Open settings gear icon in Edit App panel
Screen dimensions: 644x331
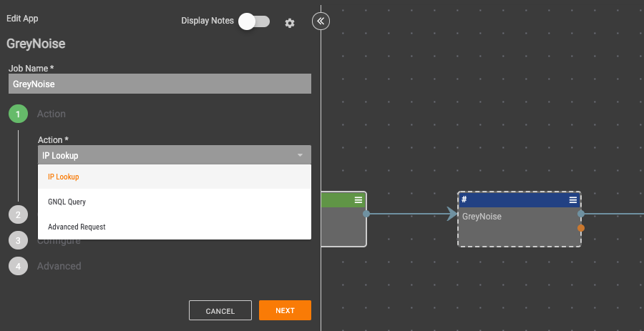[x=290, y=23]
